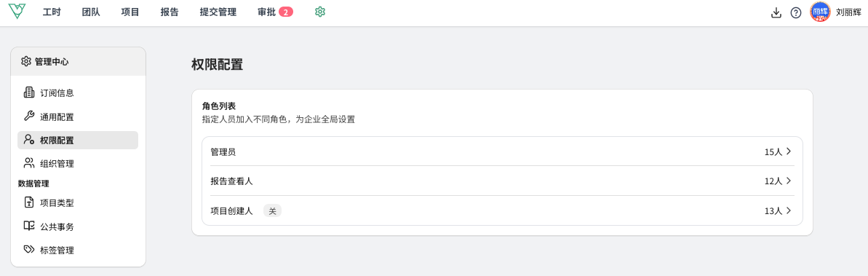Click the 订阅信息 building icon
Screen dimensions: 868x276
coord(29,92)
